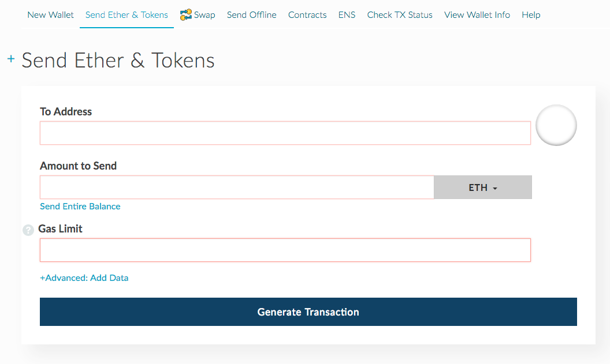Open View Wallet Info tab
The width and height of the screenshot is (610, 364).
(477, 15)
